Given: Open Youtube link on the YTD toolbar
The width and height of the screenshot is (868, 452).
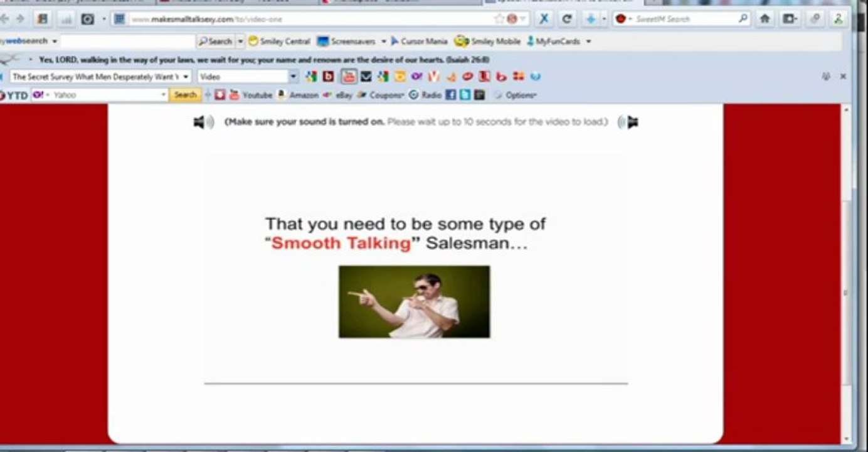Looking at the screenshot, I should click(250, 95).
